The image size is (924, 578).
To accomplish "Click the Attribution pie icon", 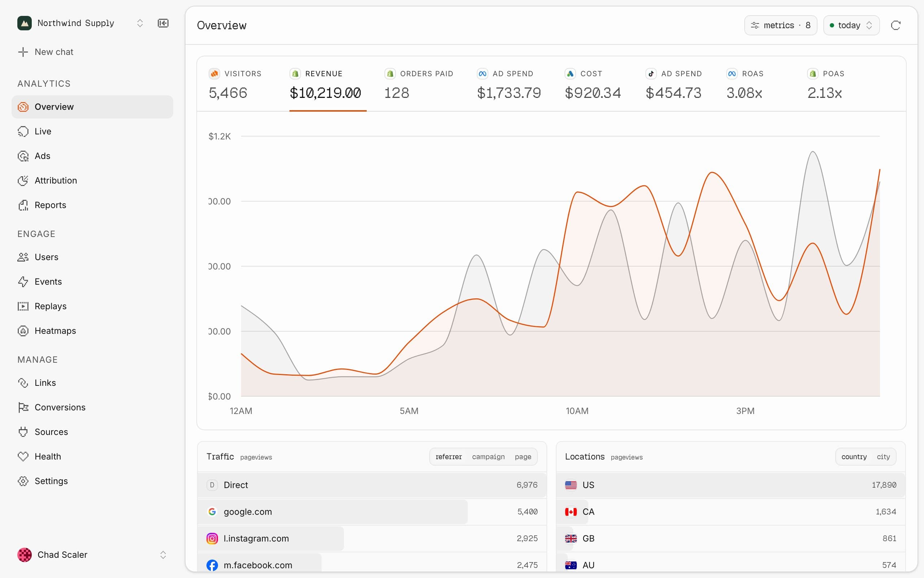I will (23, 180).
